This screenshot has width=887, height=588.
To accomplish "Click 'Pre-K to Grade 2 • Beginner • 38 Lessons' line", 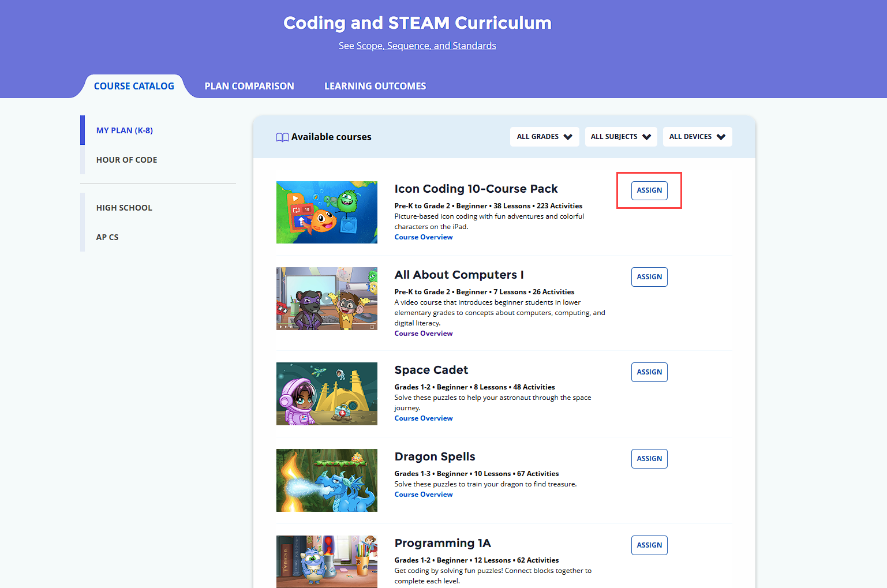I will (x=488, y=206).
